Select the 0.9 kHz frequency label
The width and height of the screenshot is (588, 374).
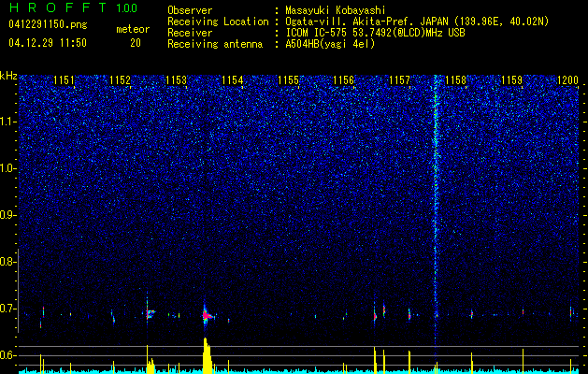(7, 215)
